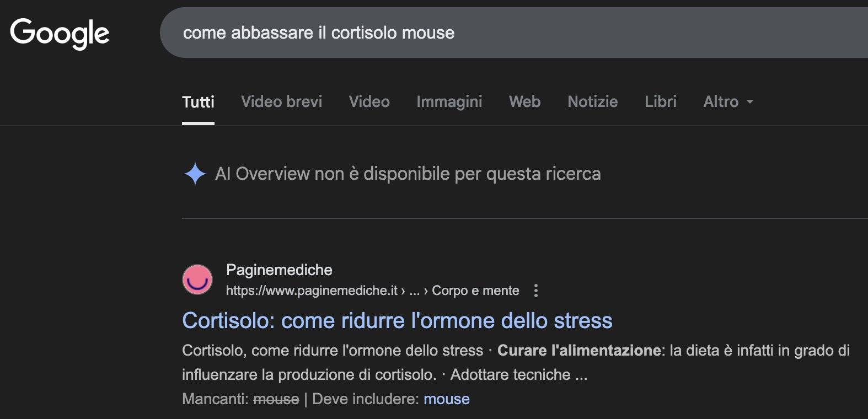Image resolution: width=868 pixels, height=419 pixels.
Task: Click the AI Overview non disponibile message
Action: (408, 174)
